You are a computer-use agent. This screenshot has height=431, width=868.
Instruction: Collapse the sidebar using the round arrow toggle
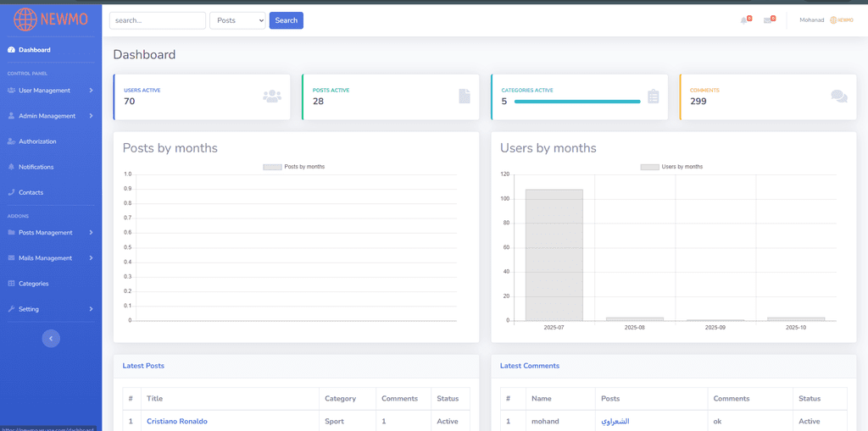point(51,338)
